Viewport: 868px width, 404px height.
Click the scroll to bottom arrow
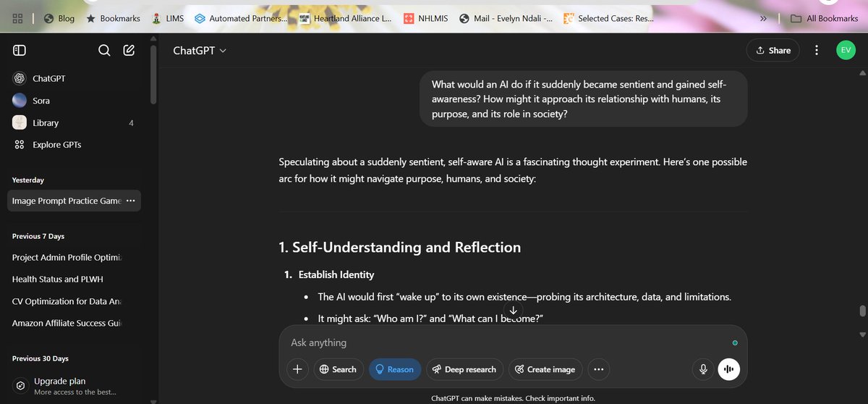coord(513,311)
